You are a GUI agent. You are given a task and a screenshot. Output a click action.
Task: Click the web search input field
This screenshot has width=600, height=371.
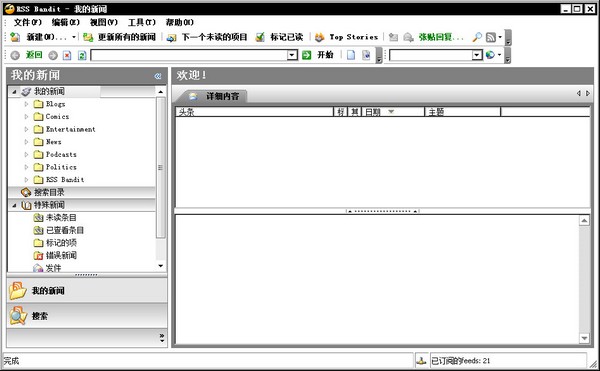pyautogui.click(x=430, y=55)
